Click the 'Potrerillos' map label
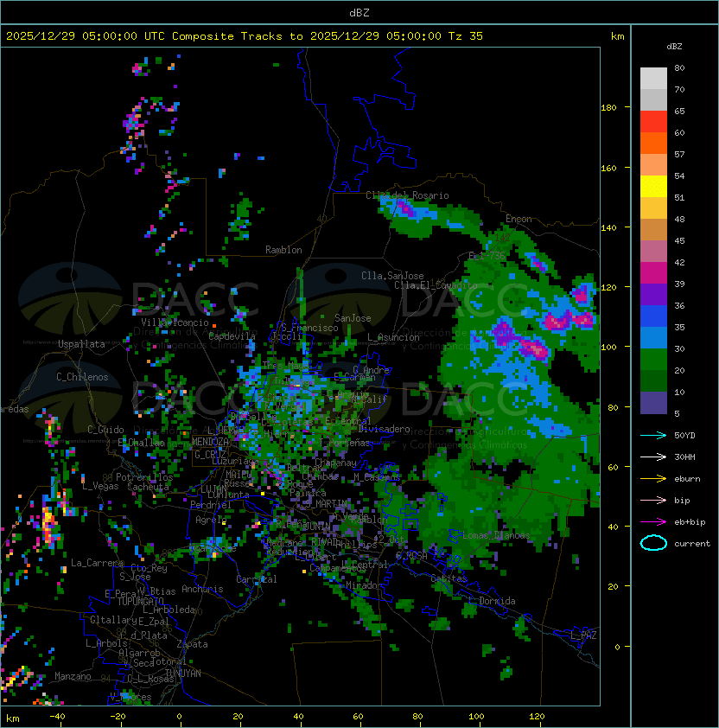This screenshot has height=728, width=719. click(144, 477)
